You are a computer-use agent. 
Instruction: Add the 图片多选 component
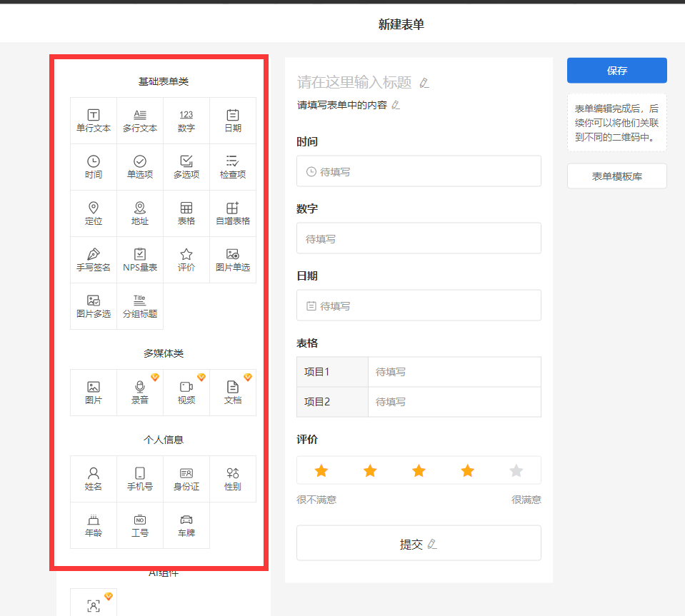pyautogui.click(x=94, y=306)
